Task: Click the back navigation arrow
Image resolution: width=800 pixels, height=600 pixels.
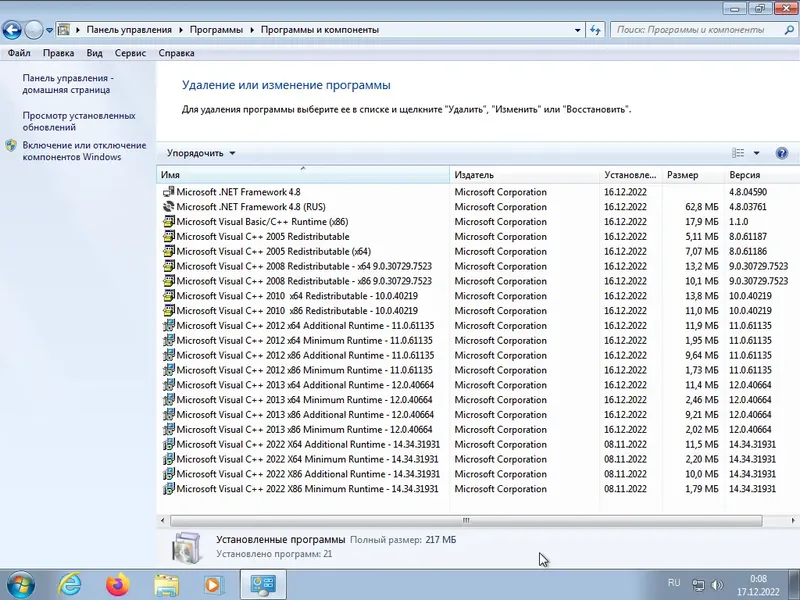Action: (x=12, y=30)
